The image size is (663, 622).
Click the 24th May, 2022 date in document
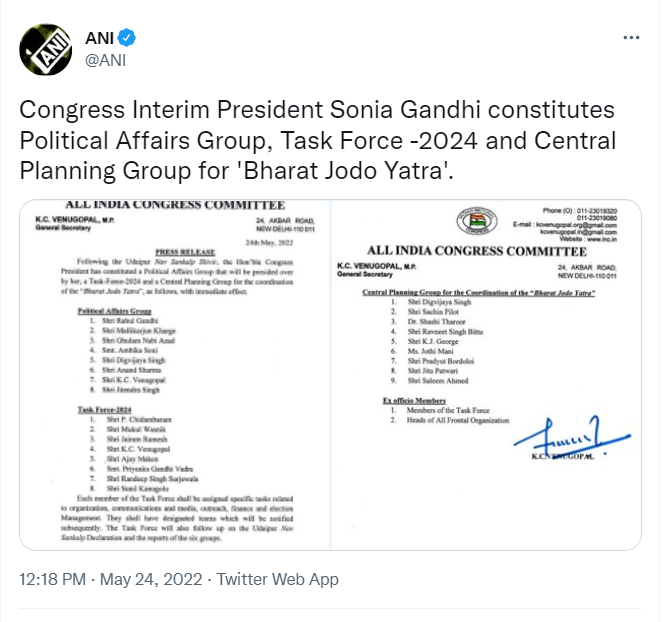[269, 243]
